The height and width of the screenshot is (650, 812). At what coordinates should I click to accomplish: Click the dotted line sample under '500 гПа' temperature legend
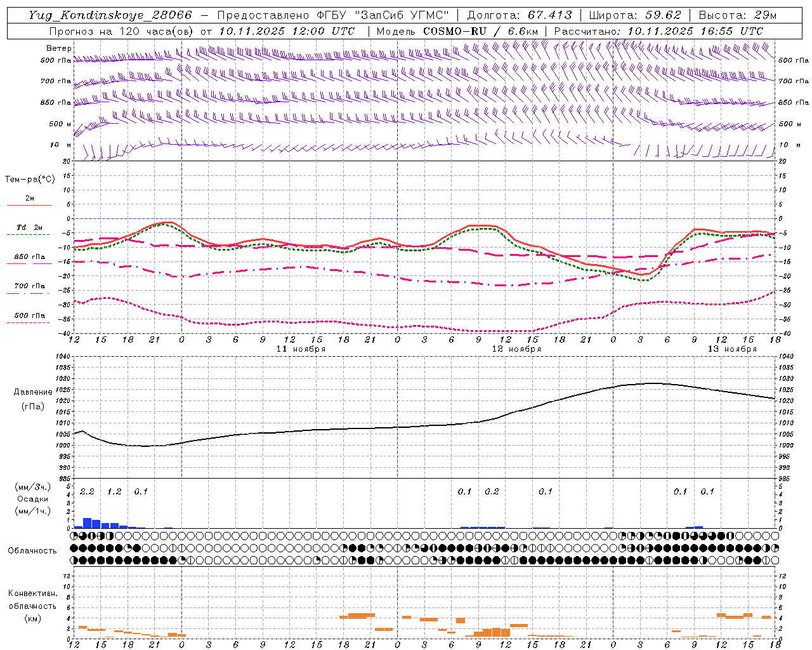[x=29, y=322]
